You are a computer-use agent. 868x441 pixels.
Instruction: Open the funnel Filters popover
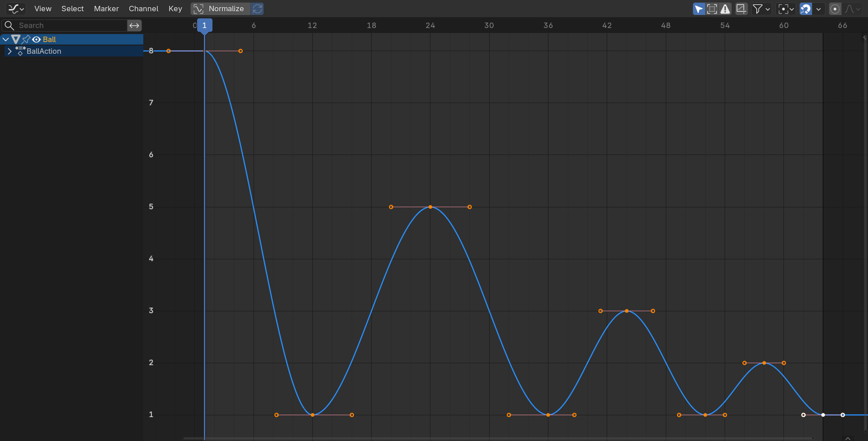[761, 9]
